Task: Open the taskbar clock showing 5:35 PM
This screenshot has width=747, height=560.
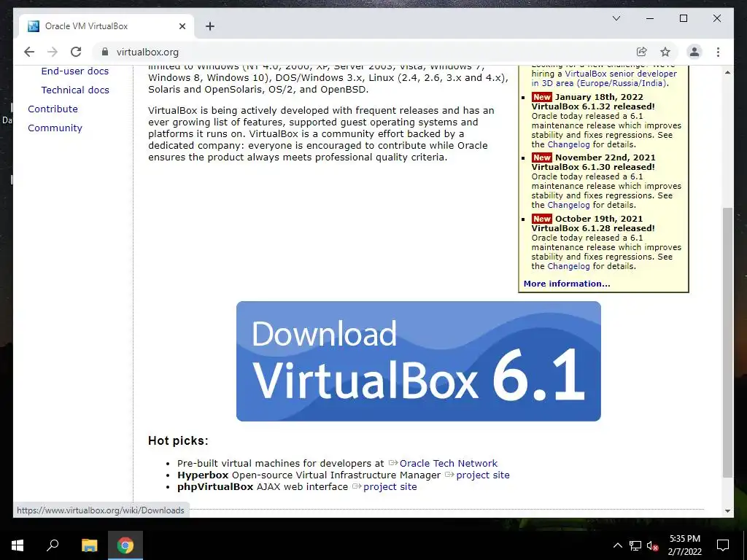Action: (684, 545)
